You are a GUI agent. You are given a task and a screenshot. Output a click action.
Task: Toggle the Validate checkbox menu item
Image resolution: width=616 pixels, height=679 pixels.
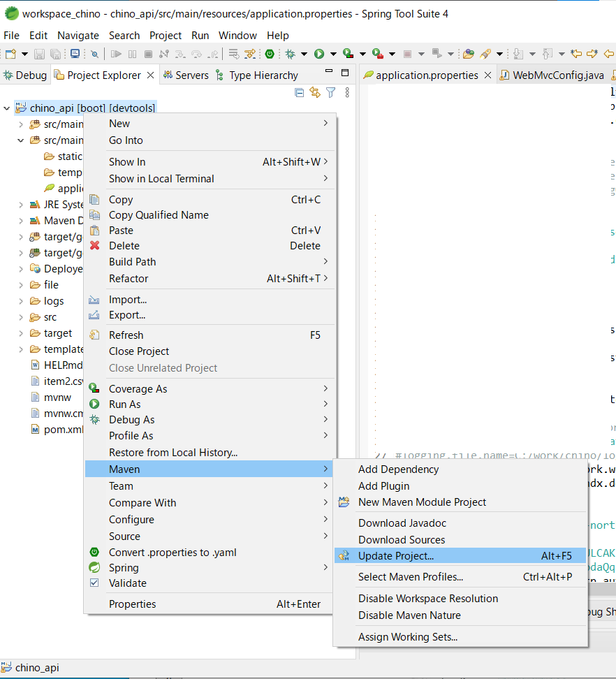[127, 583]
